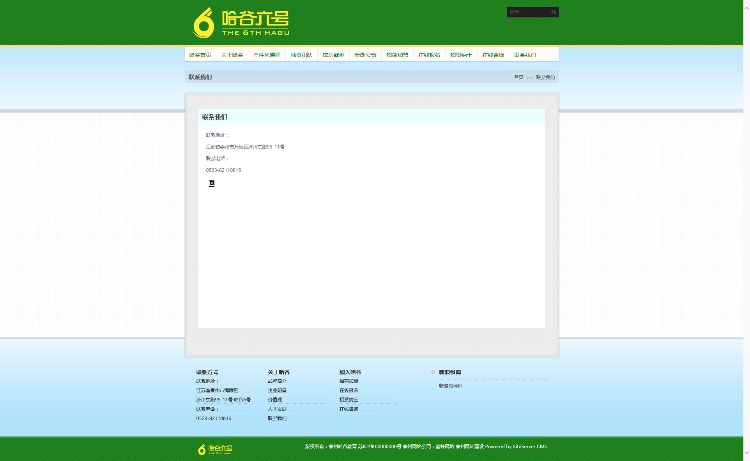Screen dimensions: 750x461
Task: Open the 在线留言 navigation bar item
Action: 493,55
